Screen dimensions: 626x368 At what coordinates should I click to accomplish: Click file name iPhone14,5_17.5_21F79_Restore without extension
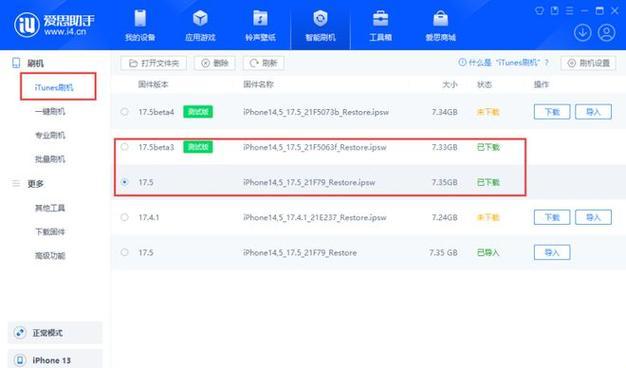300,253
